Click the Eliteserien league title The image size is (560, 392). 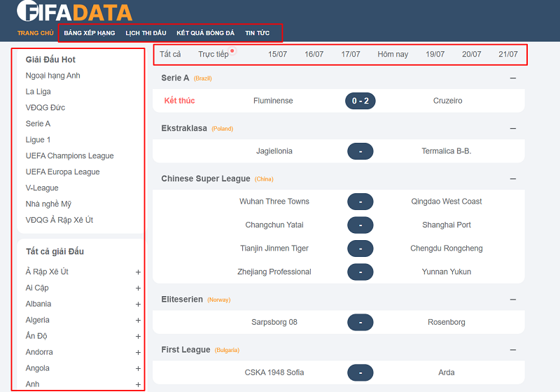[182, 299]
